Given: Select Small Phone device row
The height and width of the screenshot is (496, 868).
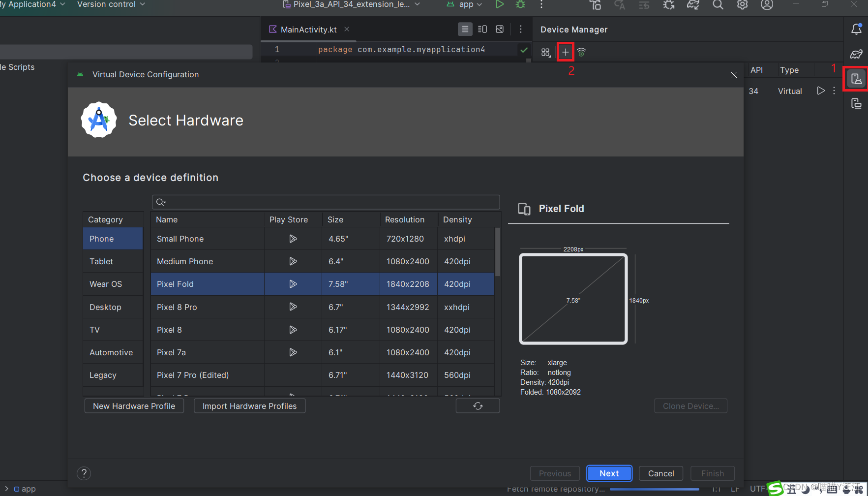Looking at the screenshot, I should (x=323, y=239).
